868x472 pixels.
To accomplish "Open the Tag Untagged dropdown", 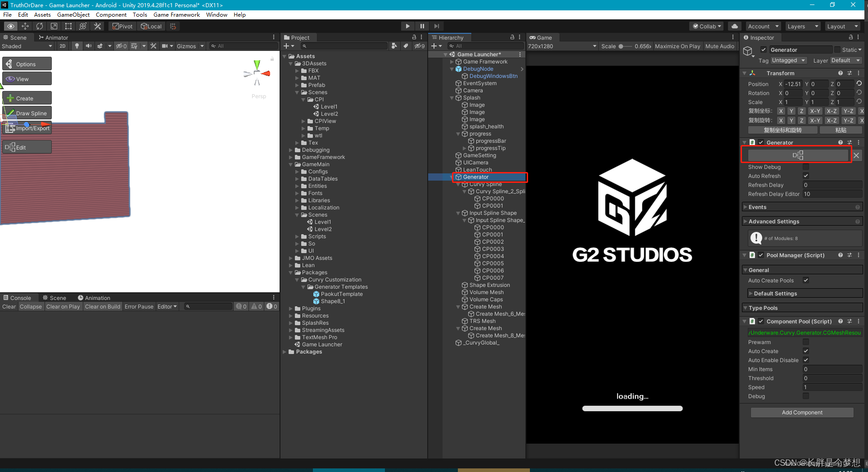I will [x=789, y=60].
